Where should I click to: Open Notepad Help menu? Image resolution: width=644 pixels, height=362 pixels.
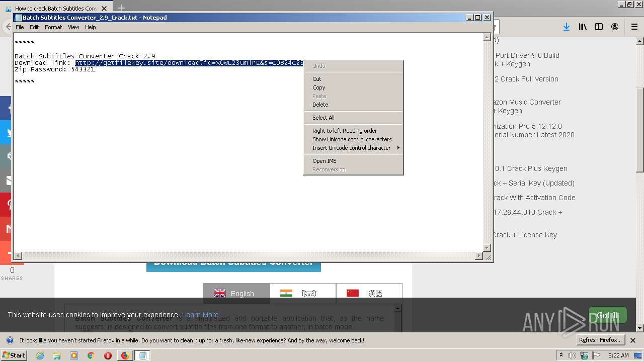90,27
